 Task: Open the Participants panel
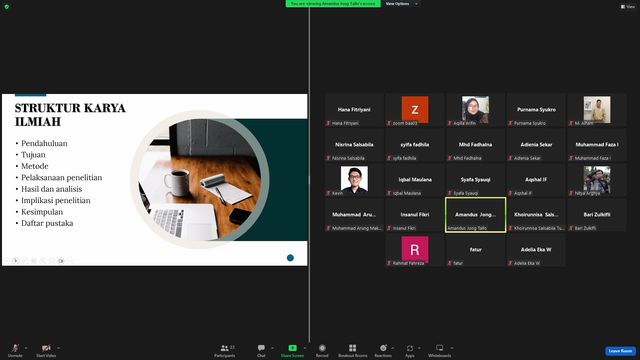[x=225, y=350]
